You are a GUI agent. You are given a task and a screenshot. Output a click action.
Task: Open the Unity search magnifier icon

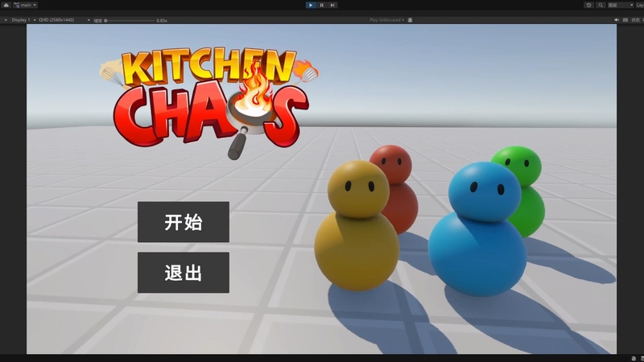coord(601,5)
